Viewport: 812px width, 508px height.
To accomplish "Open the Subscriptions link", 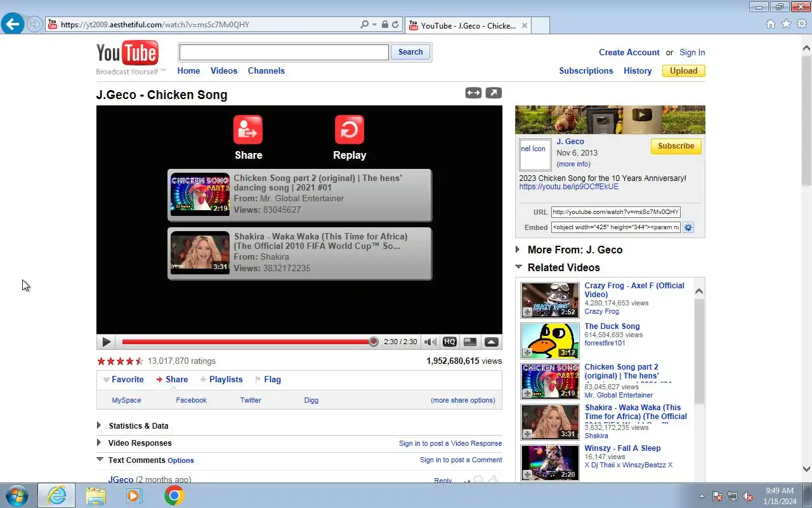I will (586, 70).
